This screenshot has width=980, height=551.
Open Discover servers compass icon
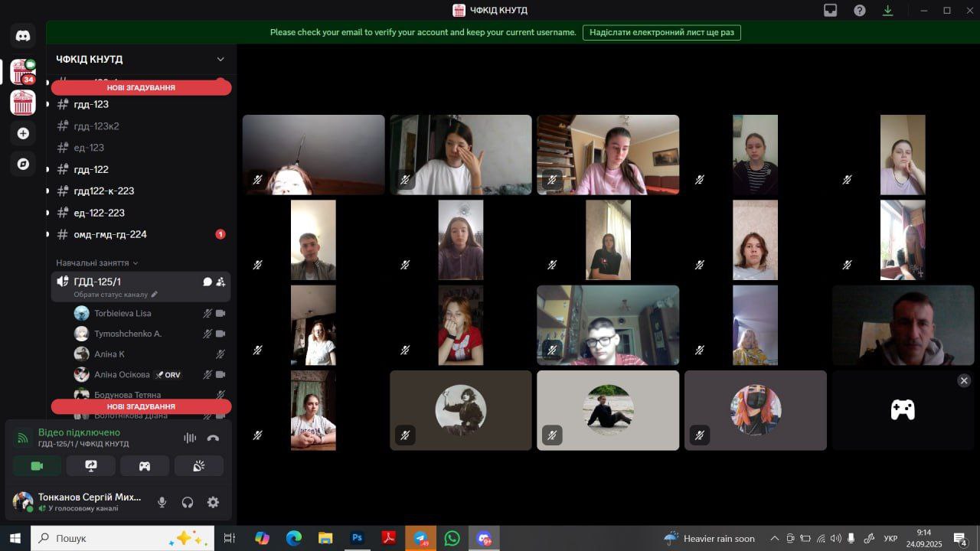point(23,164)
